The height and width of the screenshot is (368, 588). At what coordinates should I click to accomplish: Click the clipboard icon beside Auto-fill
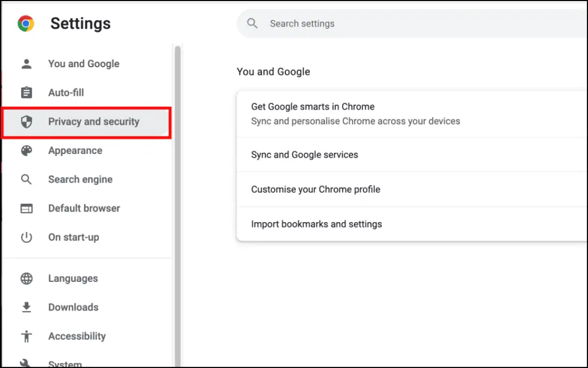[26, 92]
